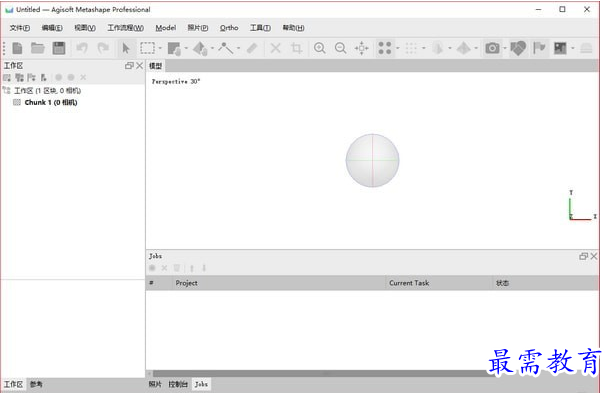
Task: Open the 工作流程(W) menu
Action: click(125, 28)
